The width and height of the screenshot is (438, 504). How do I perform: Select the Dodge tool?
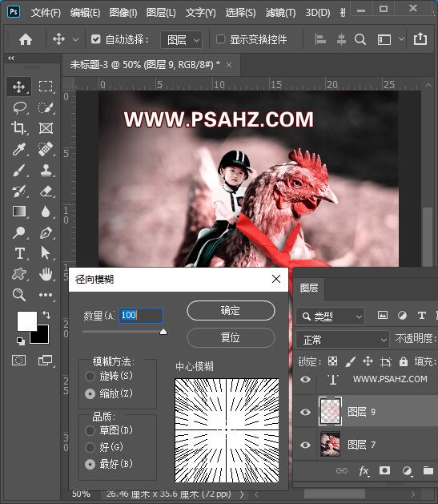[19, 232]
